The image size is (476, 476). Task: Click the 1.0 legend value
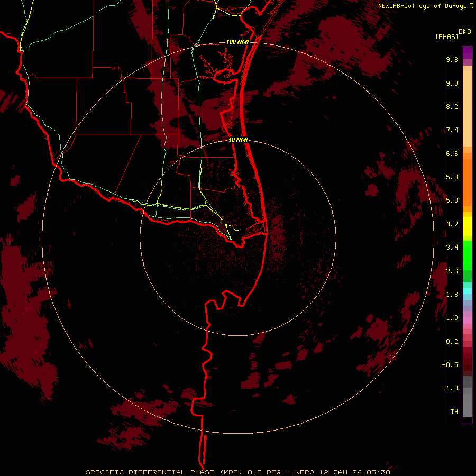tap(452, 318)
